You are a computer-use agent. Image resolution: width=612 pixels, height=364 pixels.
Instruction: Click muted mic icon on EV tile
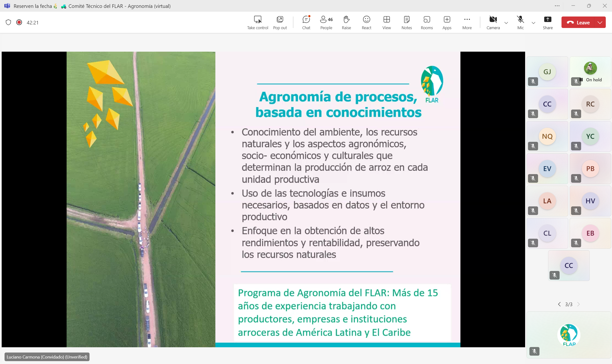click(x=533, y=178)
